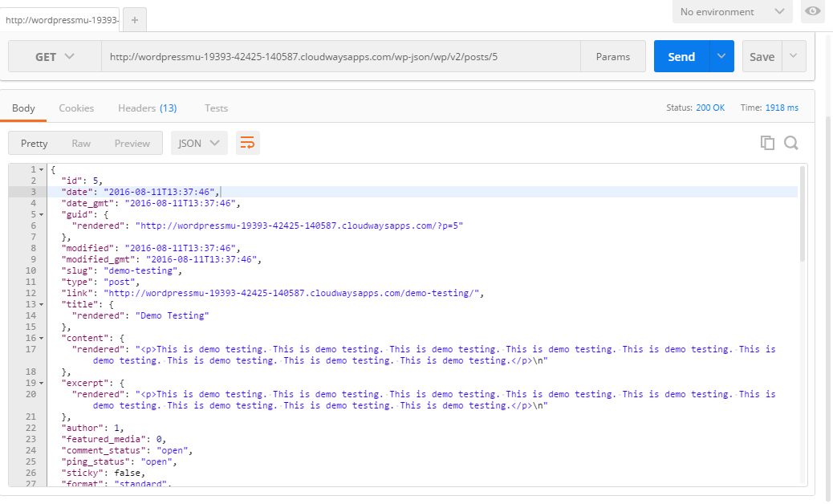Collapse the guid object at line 5
This screenshot has height=504, width=833.
point(42,214)
